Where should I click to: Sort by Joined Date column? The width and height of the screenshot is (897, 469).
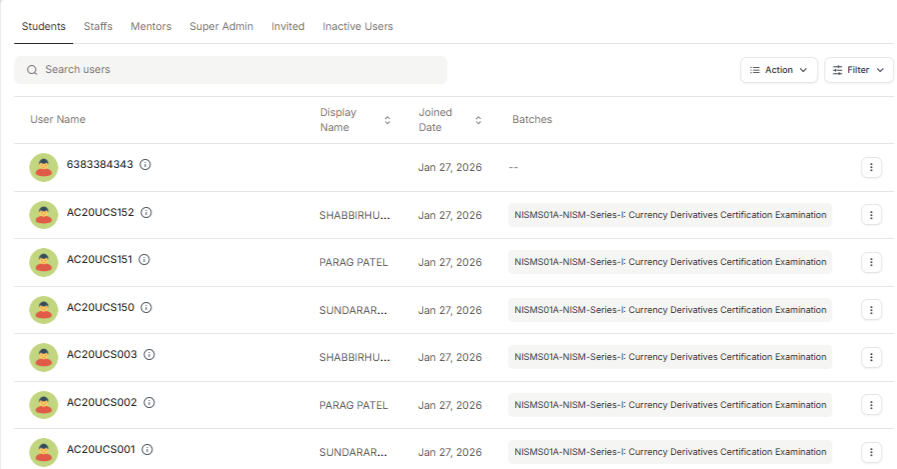pos(478,120)
